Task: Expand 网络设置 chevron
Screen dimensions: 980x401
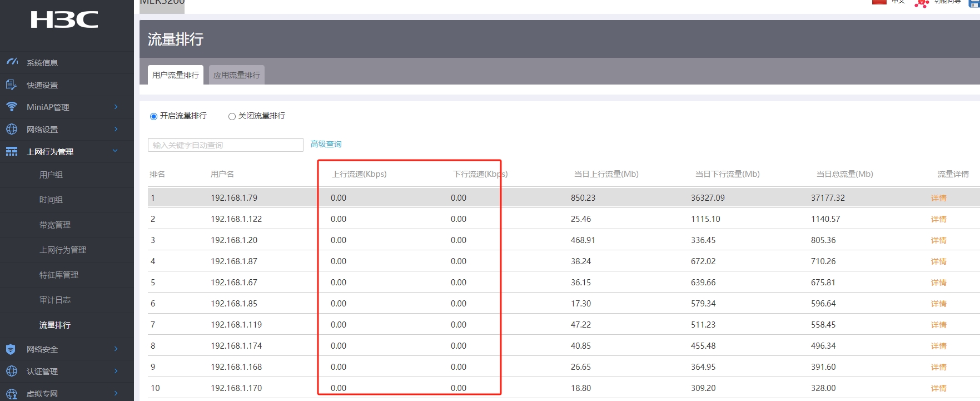Action: [x=116, y=129]
